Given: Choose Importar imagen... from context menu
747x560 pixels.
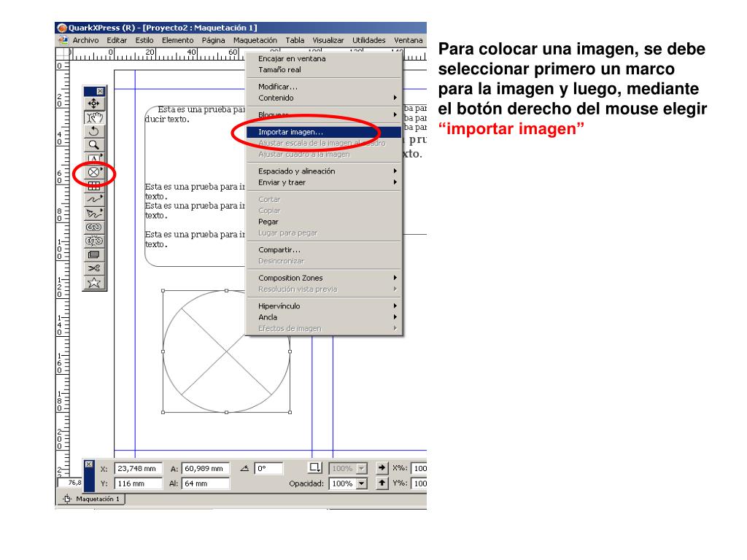Looking at the screenshot, I should (x=324, y=132).
